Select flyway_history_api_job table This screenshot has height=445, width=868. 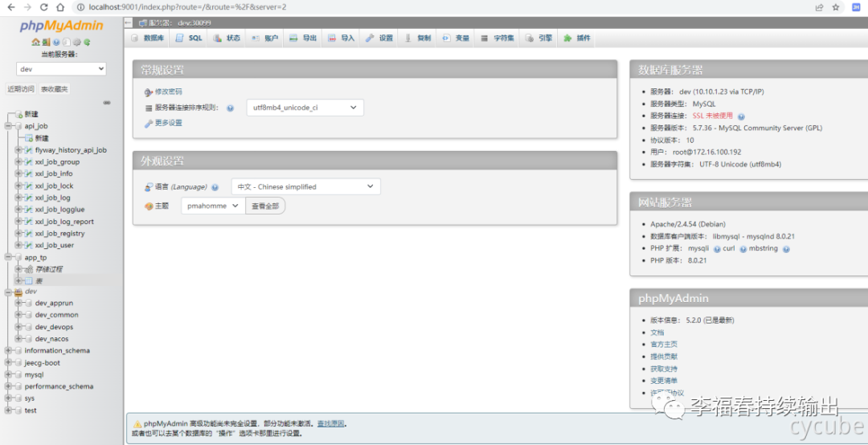[70, 150]
